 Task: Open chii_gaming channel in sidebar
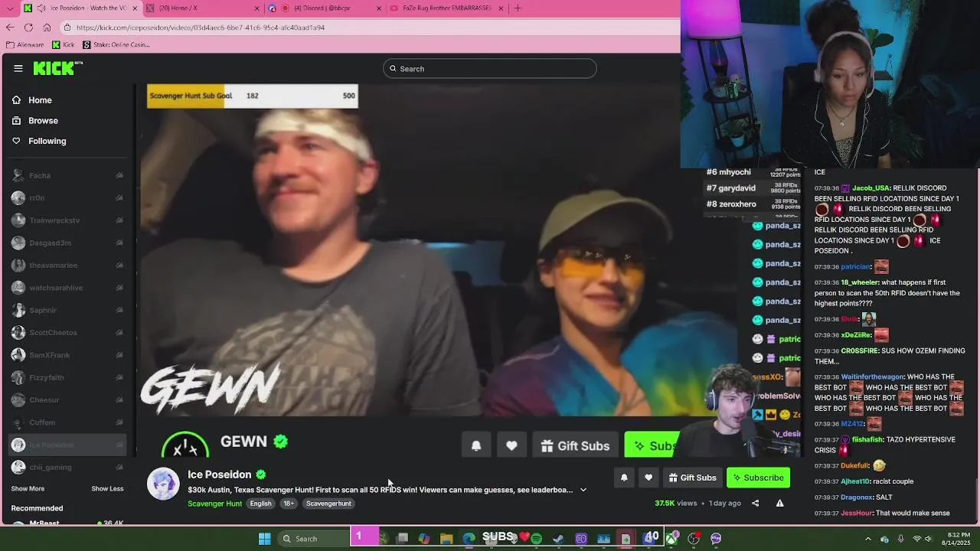[x=67, y=467]
